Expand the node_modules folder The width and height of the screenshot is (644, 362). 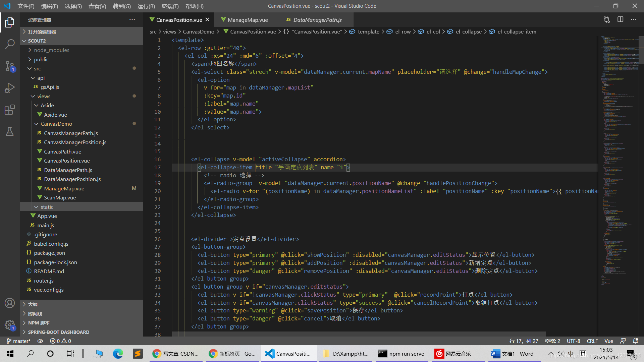click(82, 50)
